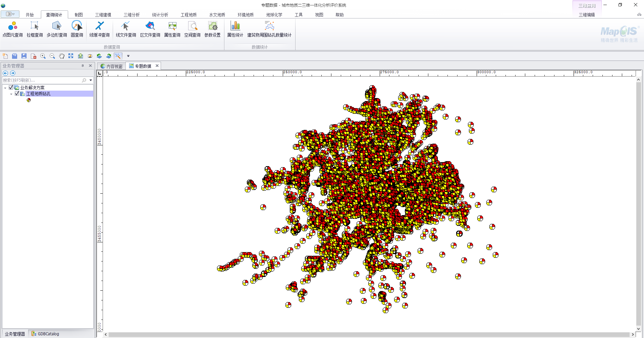Navigate forward in 业务管理器 panel
The height and width of the screenshot is (338, 644).
click(13, 73)
